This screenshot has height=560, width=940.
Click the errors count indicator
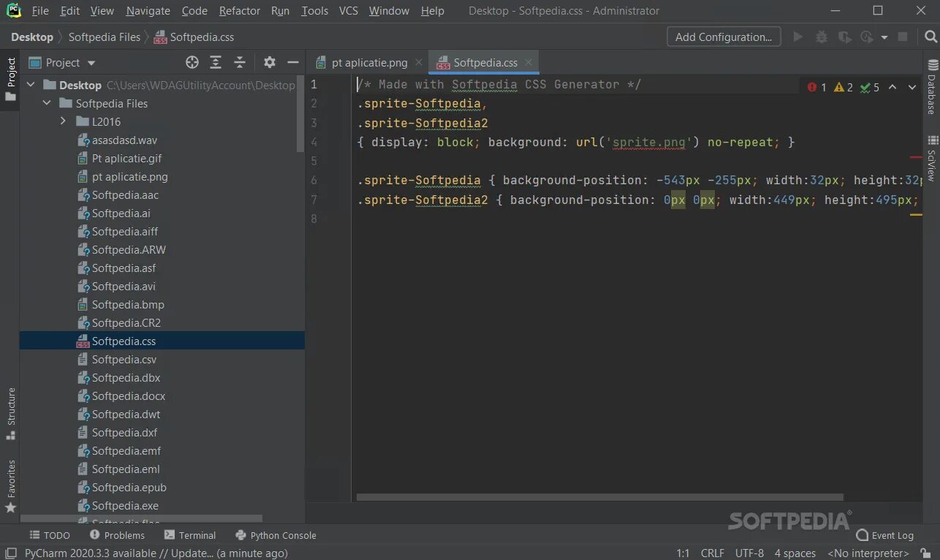pyautogui.click(x=817, y=87)
